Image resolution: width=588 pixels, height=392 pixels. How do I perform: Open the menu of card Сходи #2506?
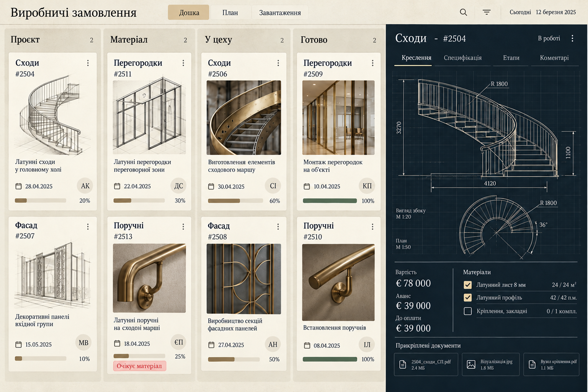(x=278, y=63)
